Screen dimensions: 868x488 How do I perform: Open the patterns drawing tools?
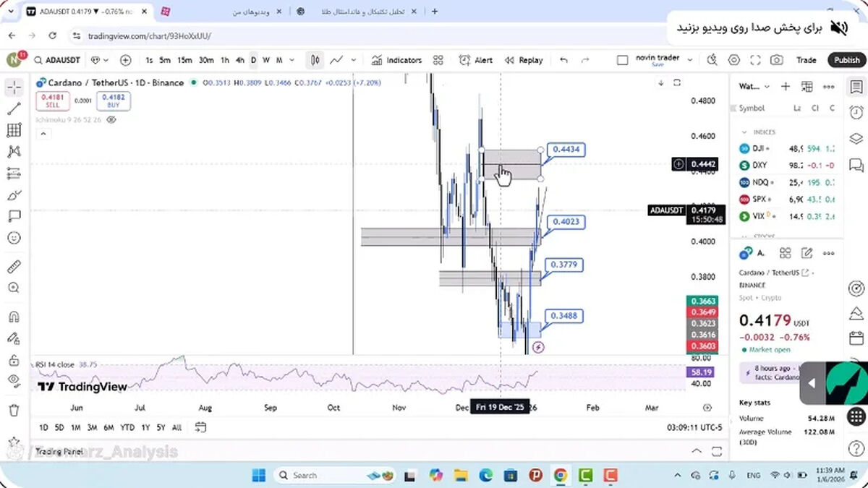click(13, 152)
